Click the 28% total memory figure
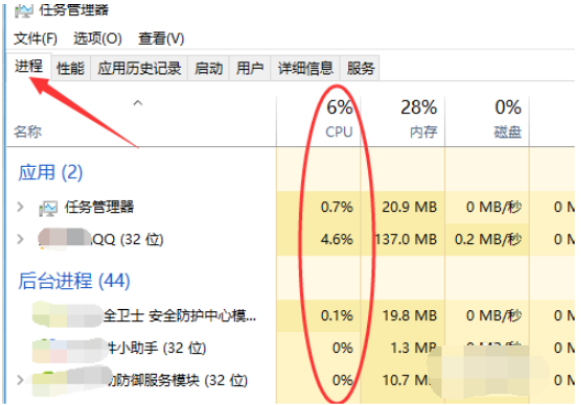Screen dimensions: 582x405 pos(419,107)
